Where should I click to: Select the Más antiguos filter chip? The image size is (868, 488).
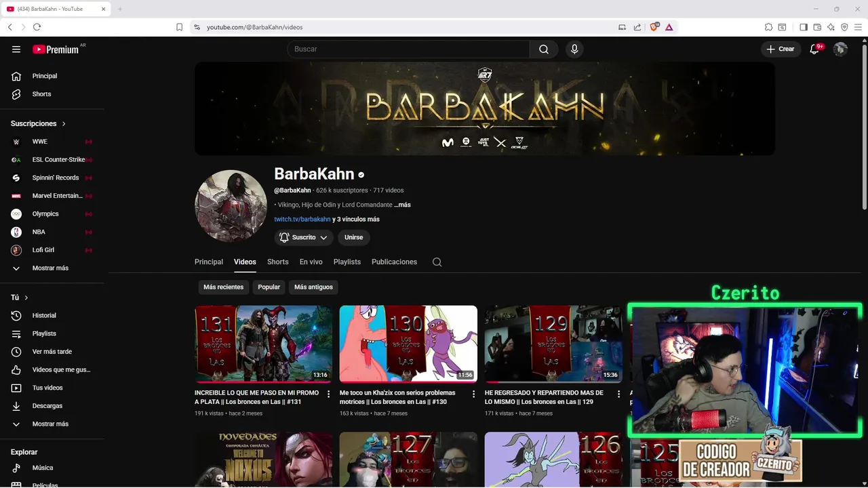(313, 287)
